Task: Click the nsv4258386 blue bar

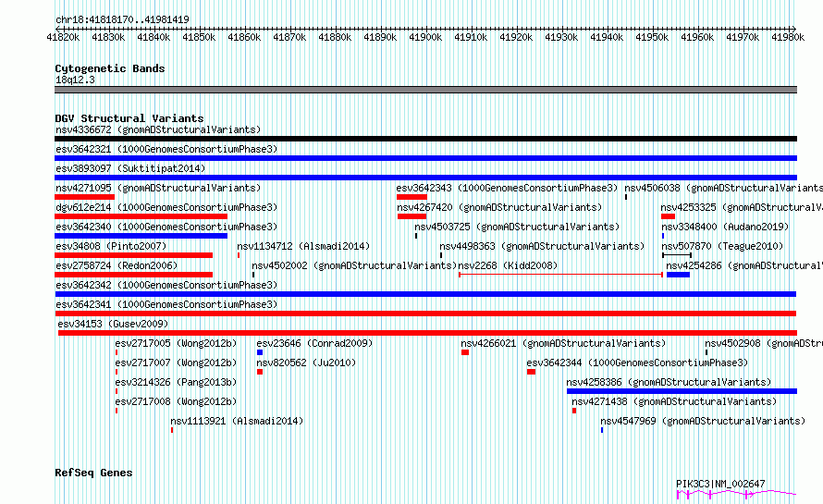Action: click(682, 391)
